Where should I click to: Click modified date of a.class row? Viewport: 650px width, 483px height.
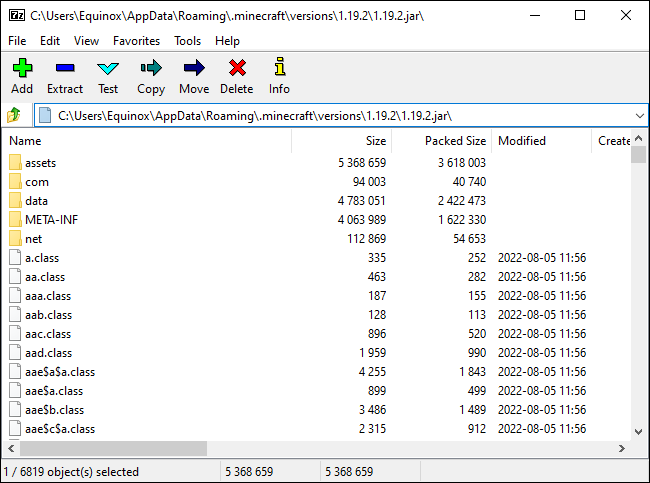pyautogui.click(x=542, y=258)
